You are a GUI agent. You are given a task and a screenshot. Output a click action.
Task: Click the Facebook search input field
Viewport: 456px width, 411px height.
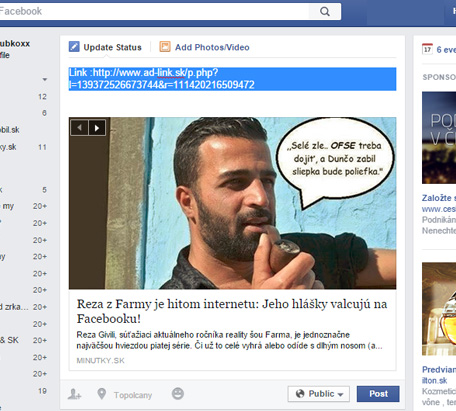point(154,12)
